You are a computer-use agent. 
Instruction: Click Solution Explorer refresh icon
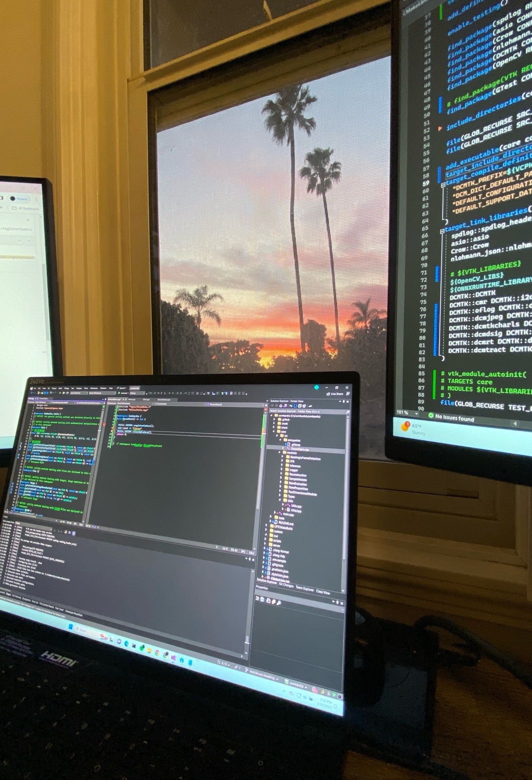coord(295,406)
